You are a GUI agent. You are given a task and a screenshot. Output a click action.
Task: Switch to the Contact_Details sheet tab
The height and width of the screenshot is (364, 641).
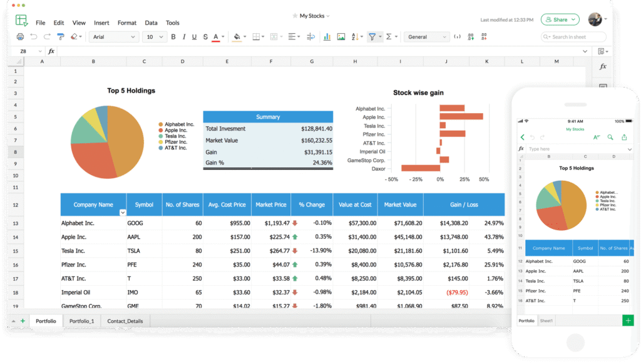coord(125,321)
